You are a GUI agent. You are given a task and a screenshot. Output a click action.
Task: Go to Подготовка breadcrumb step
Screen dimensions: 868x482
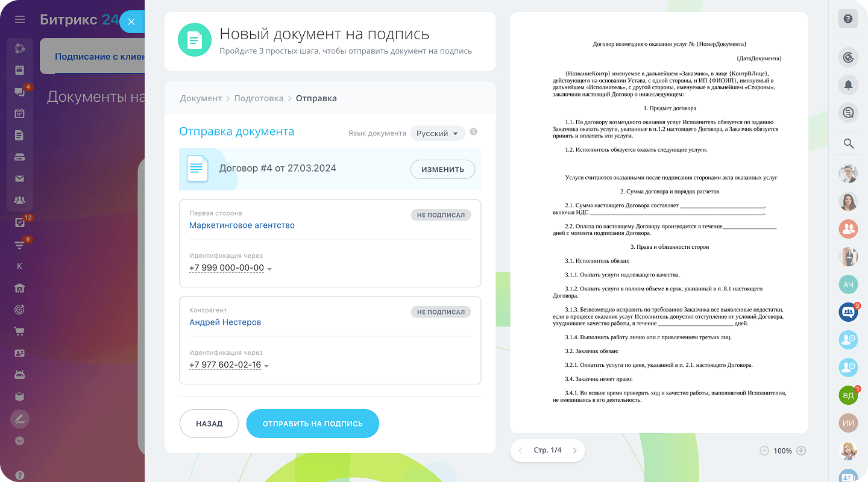259,98
